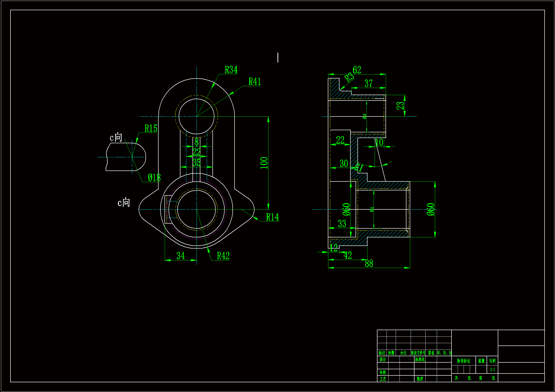Click the R15 dimension label
Image resolution: width=555 pixels, height=392 pixels.
click(151, 129)
